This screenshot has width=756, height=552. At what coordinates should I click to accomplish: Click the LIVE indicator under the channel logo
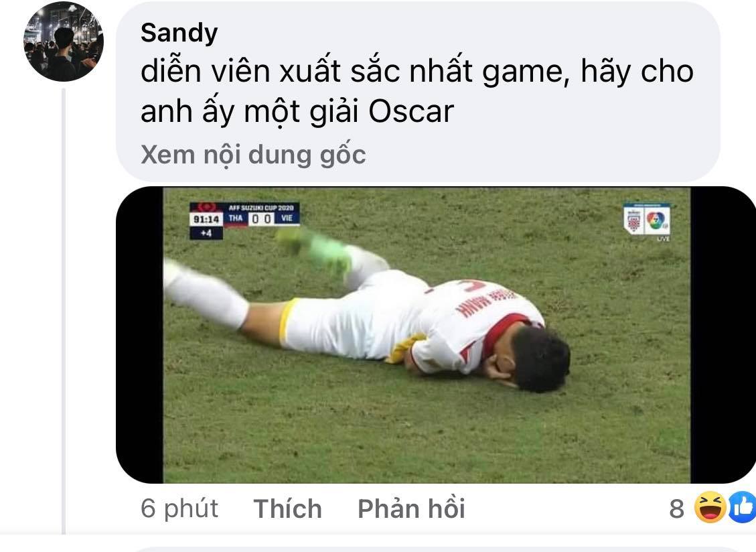click(x=663, y=238)
